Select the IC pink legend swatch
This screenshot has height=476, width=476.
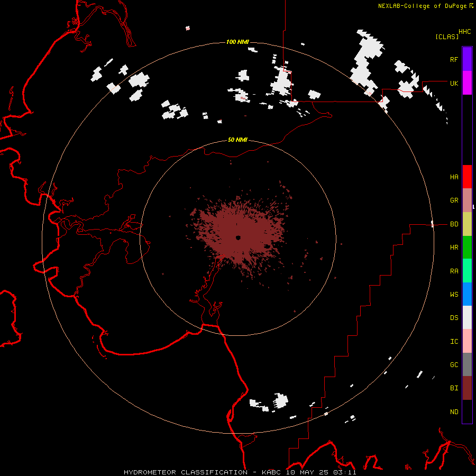point(467,341)
